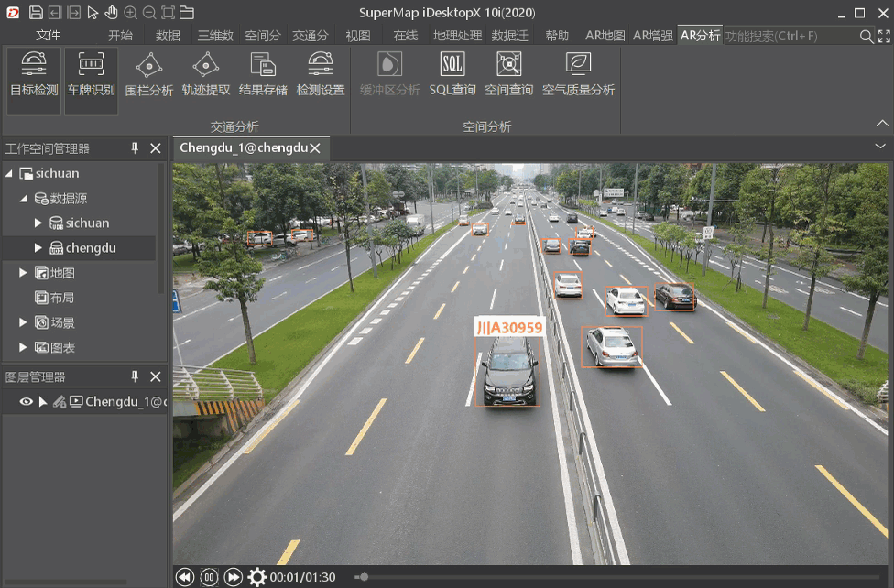Pin the 工作空间管理器 panel
The height and width of the screenshot is (588, 894).
pyautogui.click(x=136, y=148)
